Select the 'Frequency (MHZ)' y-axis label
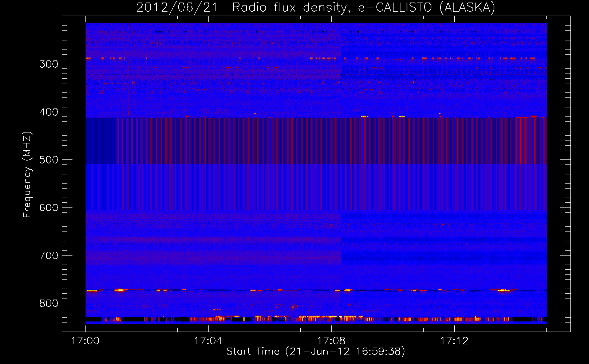Viewport: 589px width, 364px height. click(27, 174)
